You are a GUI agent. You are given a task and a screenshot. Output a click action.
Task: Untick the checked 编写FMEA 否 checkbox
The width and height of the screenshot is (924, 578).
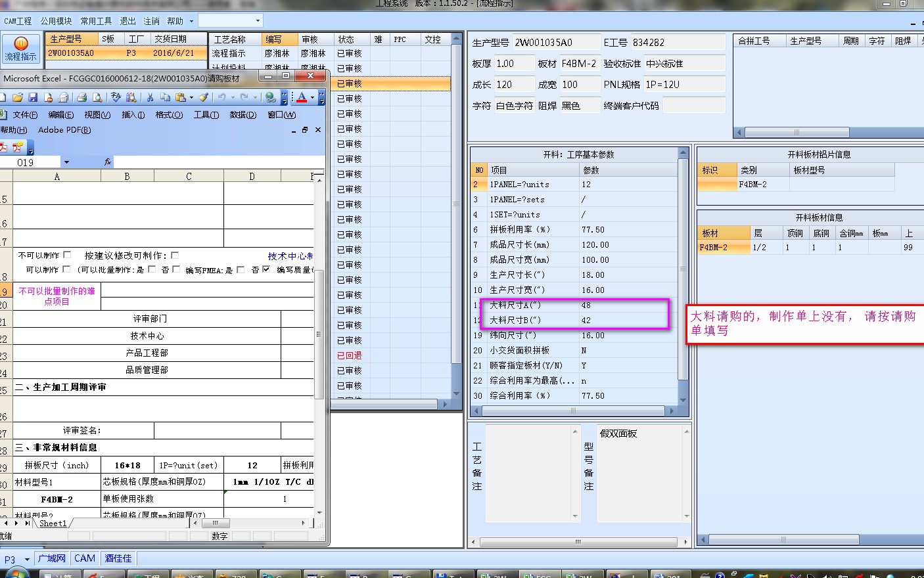266,269
